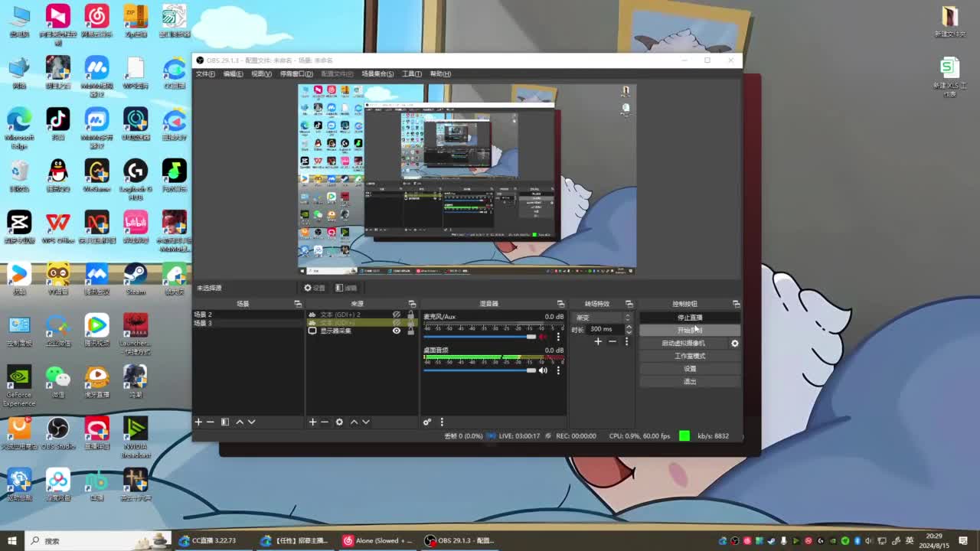Open desktop audio channel options menu
980x551 pixels.
coord(558,370)
